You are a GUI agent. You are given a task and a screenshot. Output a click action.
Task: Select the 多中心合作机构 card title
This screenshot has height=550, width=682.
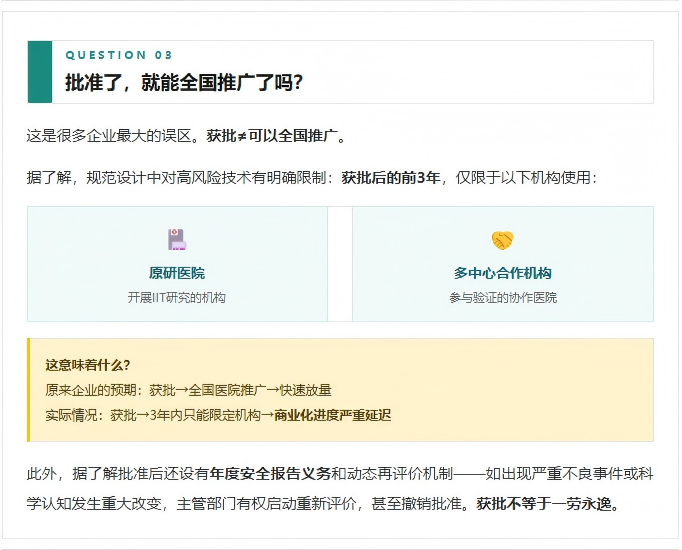coord(502,273)
